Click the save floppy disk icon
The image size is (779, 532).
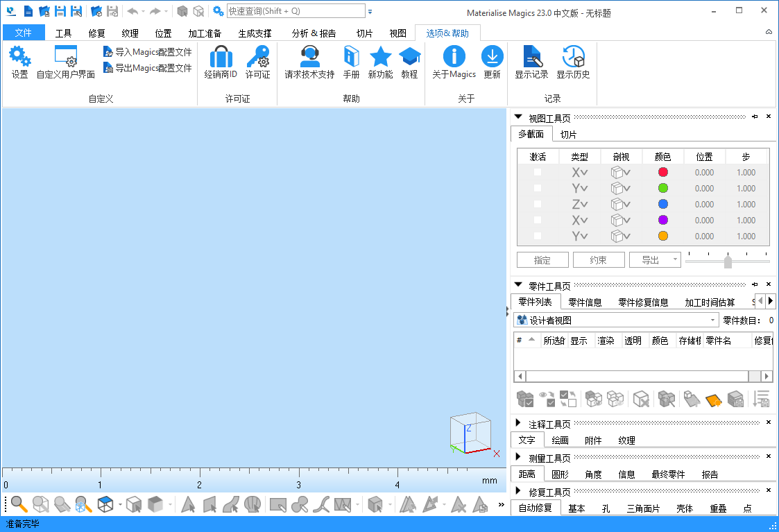pyautogui.click(x=60, y=11)
